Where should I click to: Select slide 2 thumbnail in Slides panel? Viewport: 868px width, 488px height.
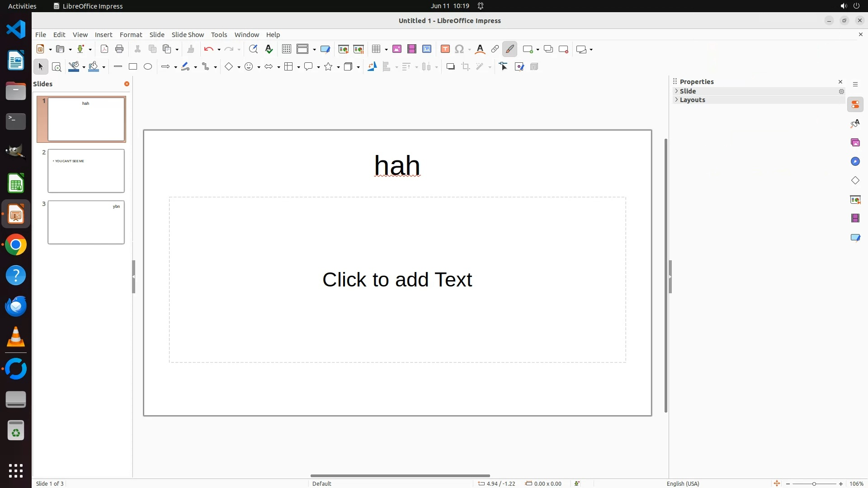coord(86,171)
